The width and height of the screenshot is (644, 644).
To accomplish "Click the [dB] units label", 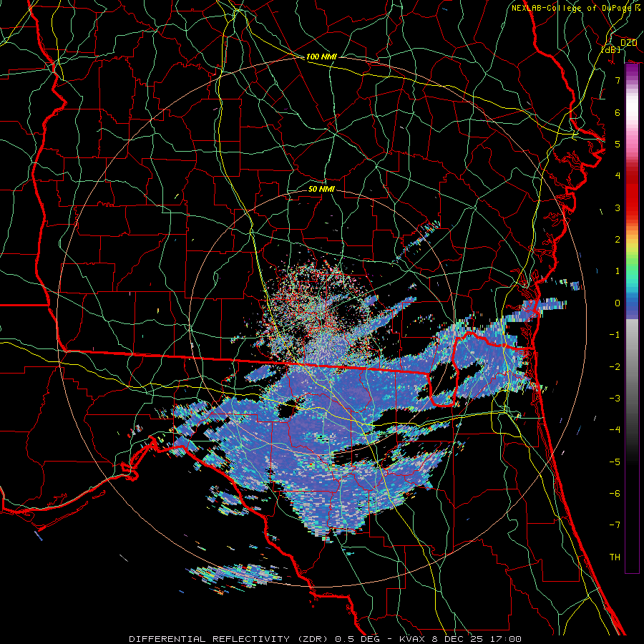I will pyautogui.click(x=611, y=49).
